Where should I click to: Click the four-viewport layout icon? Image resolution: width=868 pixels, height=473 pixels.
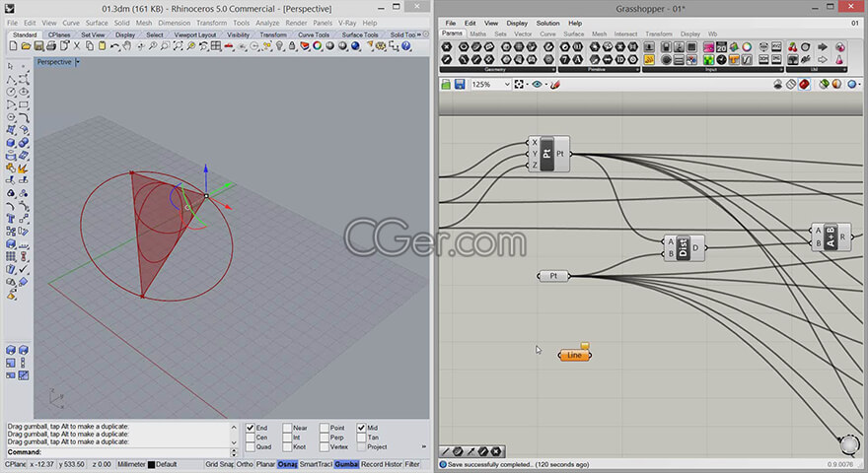click(216, 46)
